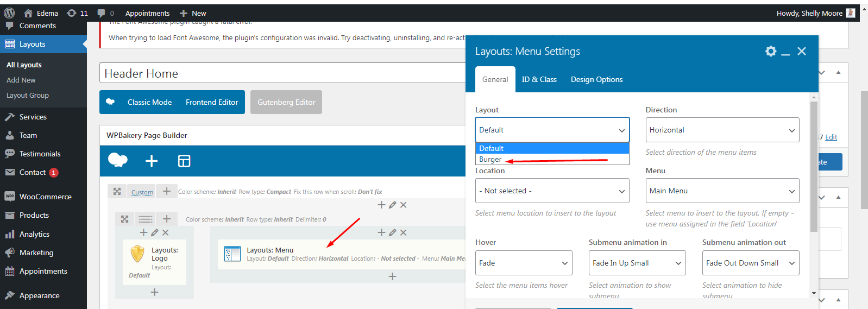Open Submenu animation out dropdown
This screenshot has height=309, width=868.
pyautogui.click(x=751, y=263)
